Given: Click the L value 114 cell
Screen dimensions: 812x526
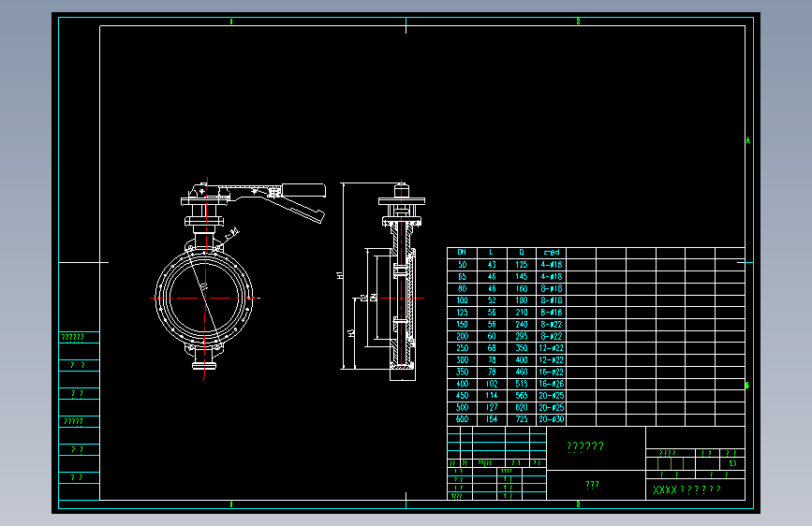Looking at the screenshot, I should (x=492, y=396).
